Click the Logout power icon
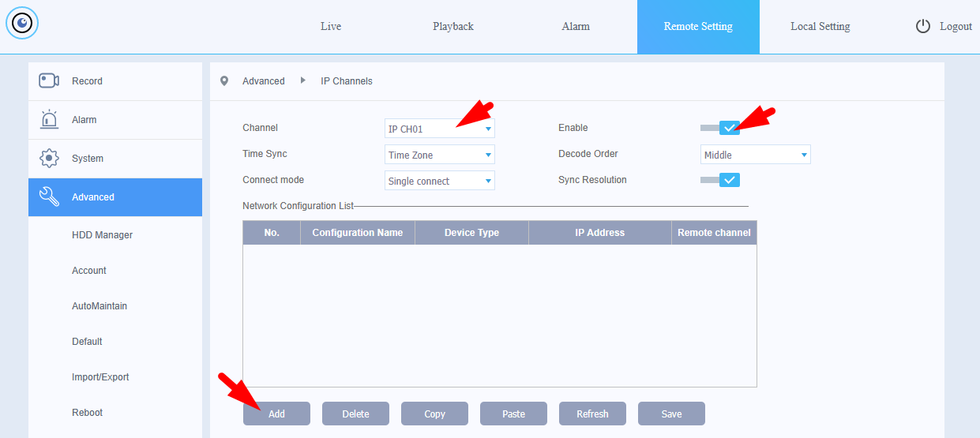 click(923, 26)
